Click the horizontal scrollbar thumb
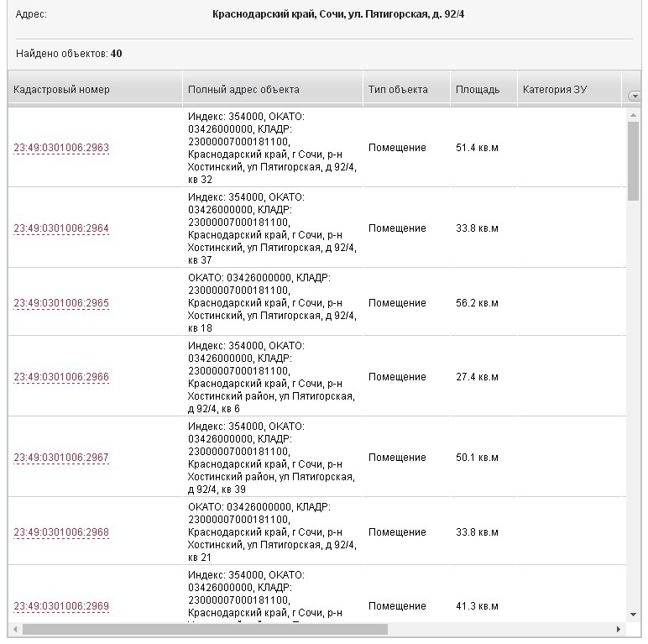 [x=206, y=629]
